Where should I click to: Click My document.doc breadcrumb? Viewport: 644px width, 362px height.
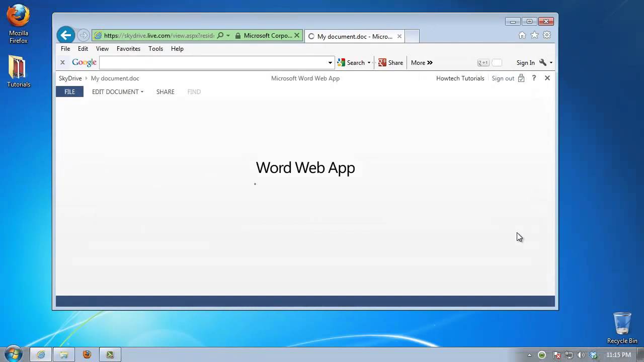[115, 78]
